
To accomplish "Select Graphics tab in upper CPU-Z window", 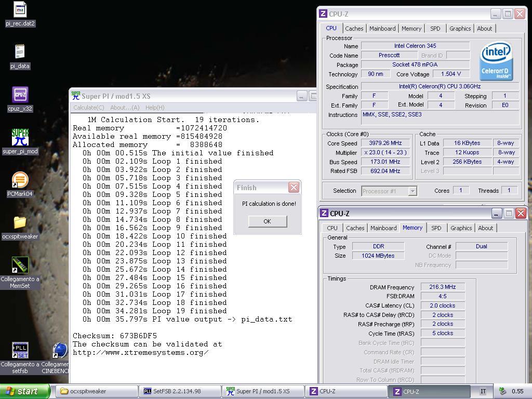I will tap(460, 29).
